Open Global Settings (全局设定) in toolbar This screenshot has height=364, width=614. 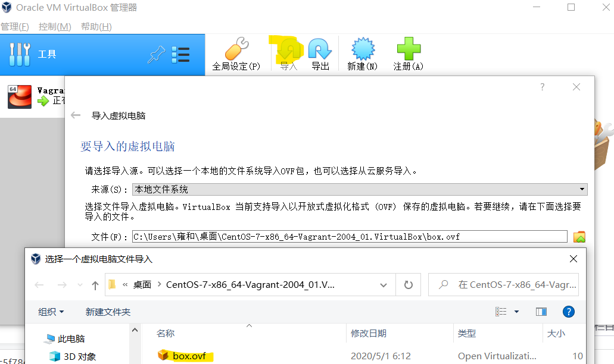point(236,54)
